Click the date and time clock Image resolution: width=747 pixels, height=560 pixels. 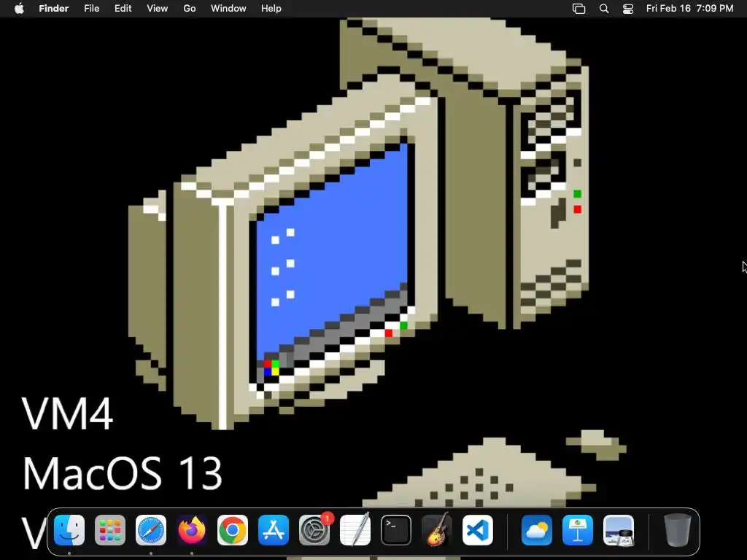(x=690, y=9)
